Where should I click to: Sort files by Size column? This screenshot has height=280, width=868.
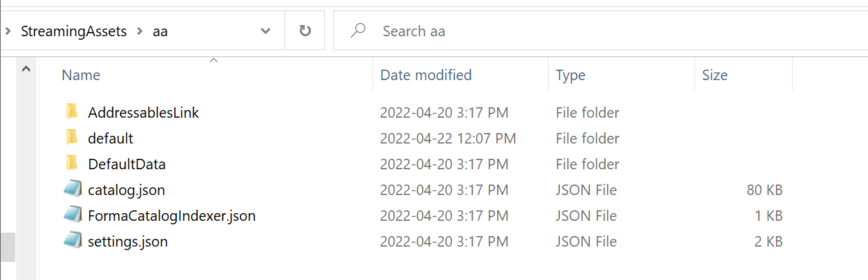pyautogui.click(x=715, y=75)
